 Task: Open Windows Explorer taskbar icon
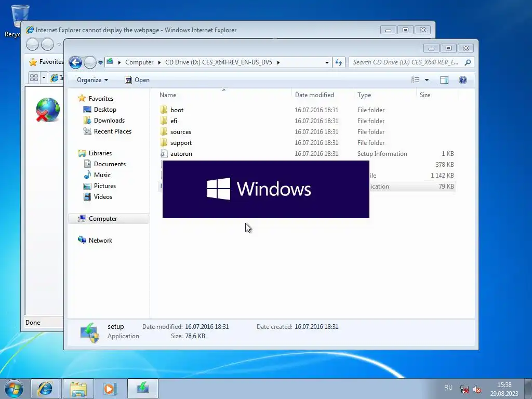[x=78, y=389]
